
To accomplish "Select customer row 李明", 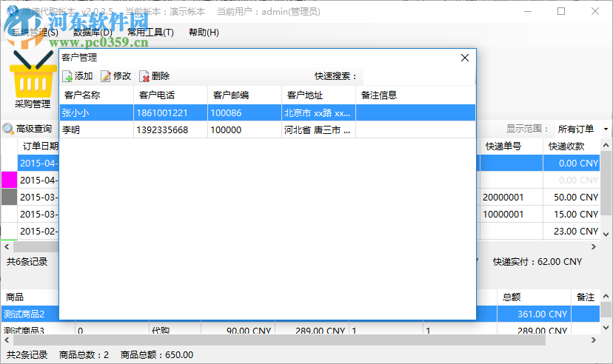I will tap(268, 129).
